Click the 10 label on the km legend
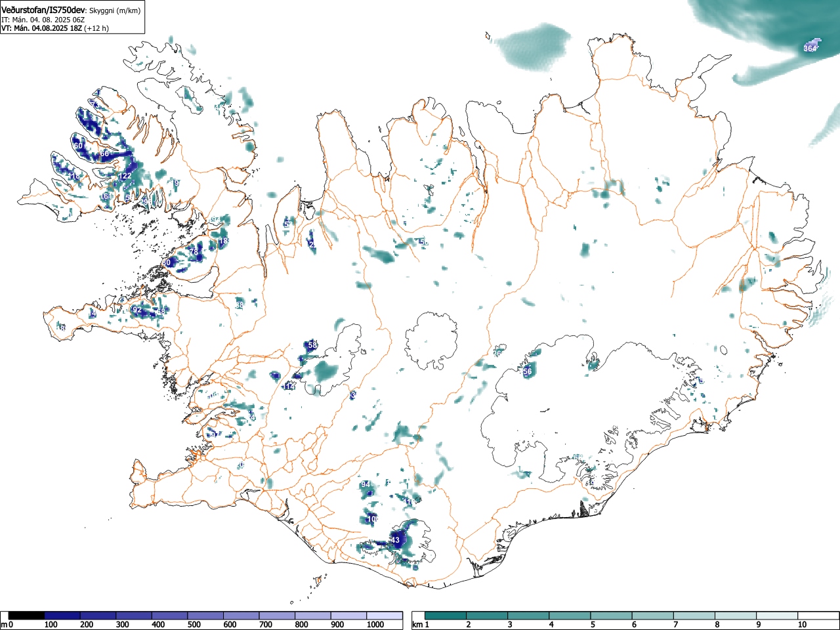 pyautogui.click(x=802, y=625)
